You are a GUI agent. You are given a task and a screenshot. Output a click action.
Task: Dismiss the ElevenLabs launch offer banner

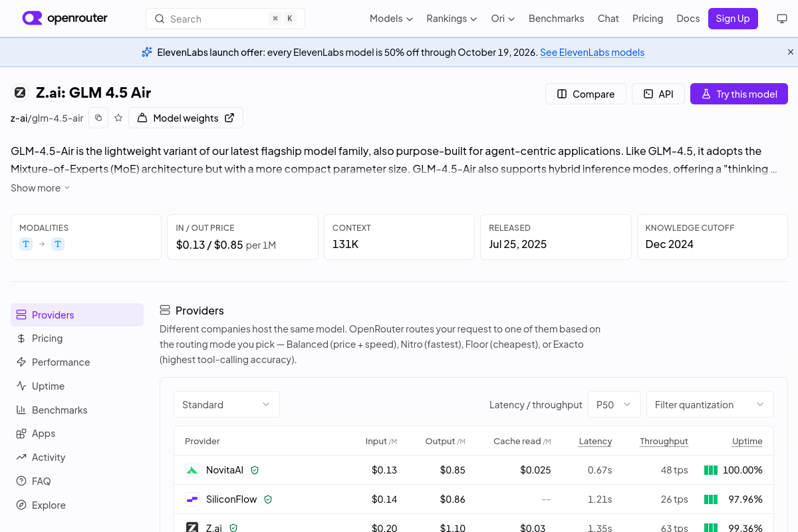tap(791, 52)
